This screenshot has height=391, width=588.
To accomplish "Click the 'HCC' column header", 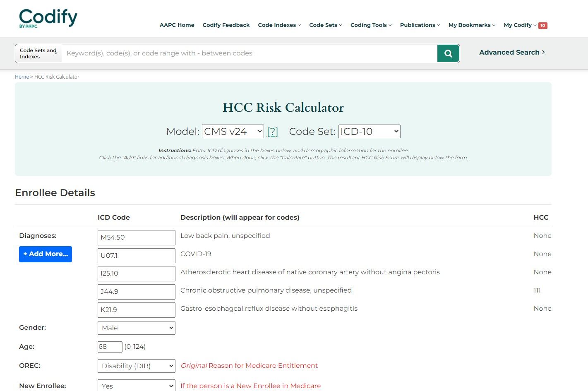I will tap(541, 218).
